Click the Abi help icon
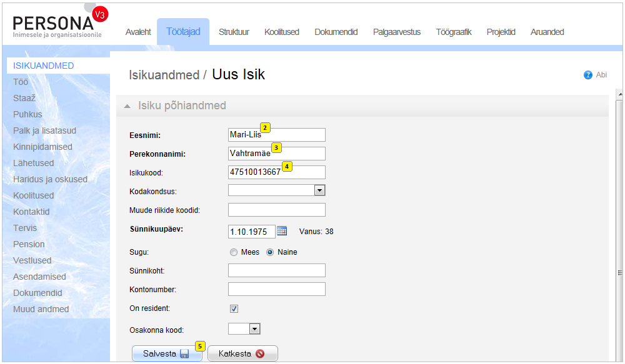 [x=587, y=75]
